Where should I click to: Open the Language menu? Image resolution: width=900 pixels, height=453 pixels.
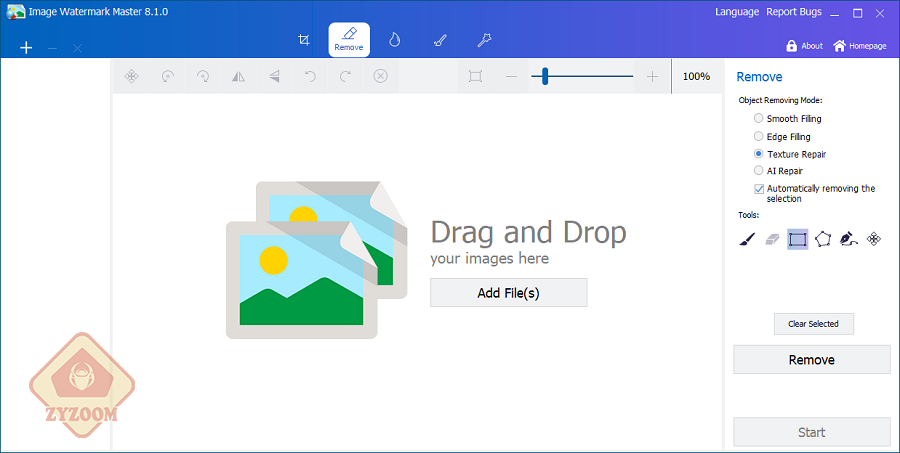[x=737, y=12]
